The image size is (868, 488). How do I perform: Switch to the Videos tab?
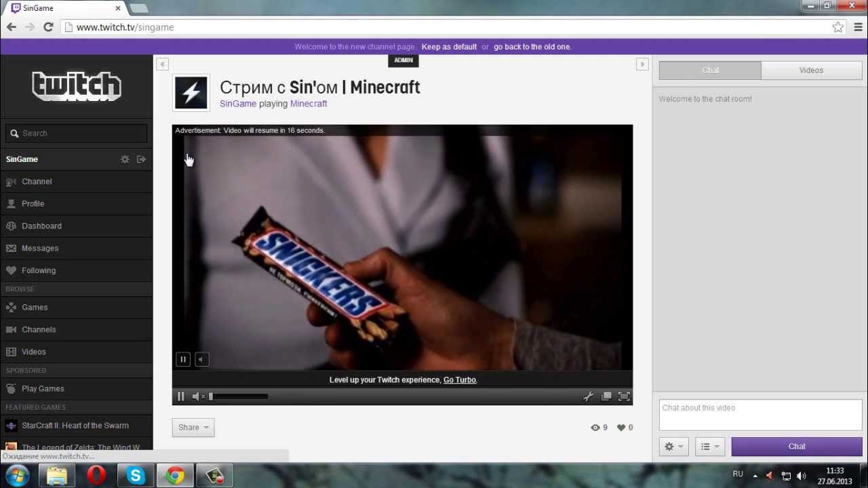812,70
